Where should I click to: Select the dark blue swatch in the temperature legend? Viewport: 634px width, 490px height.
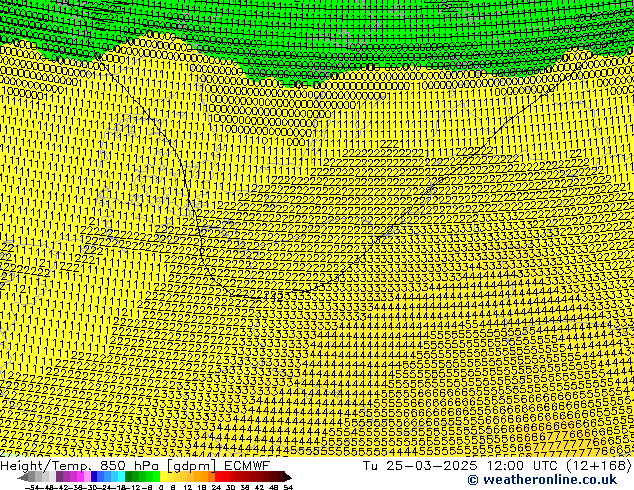[x=94, y=477]
